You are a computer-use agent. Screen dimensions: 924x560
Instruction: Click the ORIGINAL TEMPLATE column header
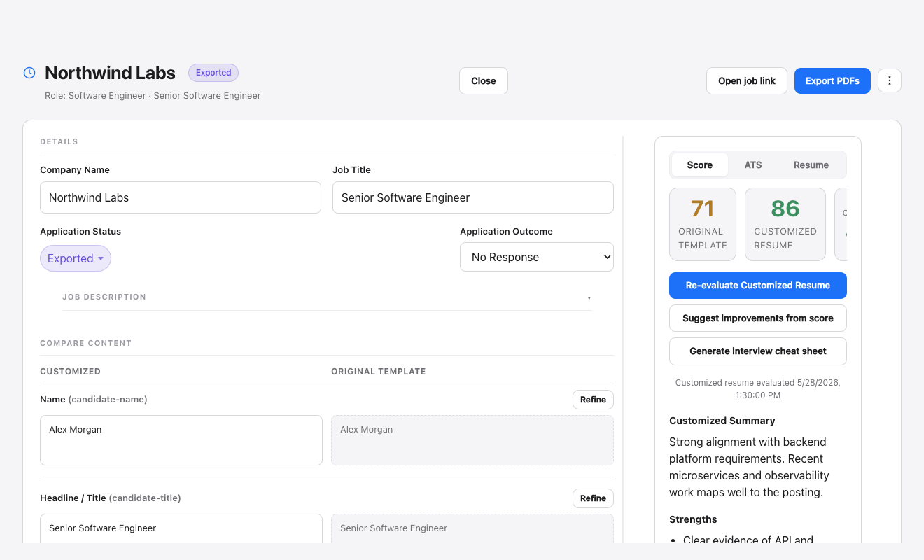[x=379, y=372]
